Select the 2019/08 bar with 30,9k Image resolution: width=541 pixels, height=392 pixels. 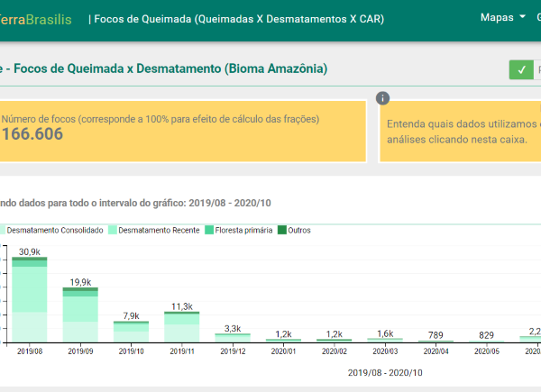[x=30, y=299]
